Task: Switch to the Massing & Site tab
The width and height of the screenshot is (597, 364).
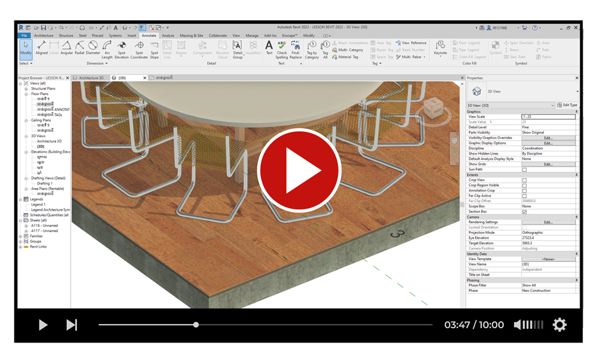Action: [191, 36]
